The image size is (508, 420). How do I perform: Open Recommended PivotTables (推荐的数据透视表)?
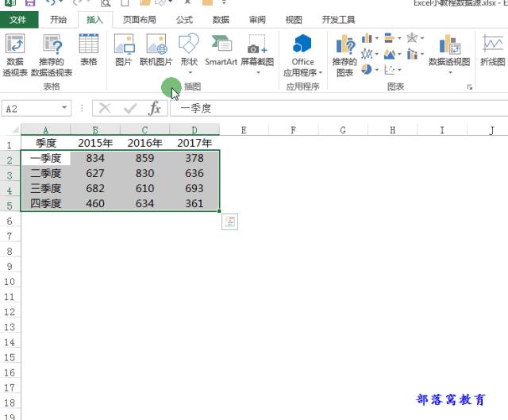(52, 55)
